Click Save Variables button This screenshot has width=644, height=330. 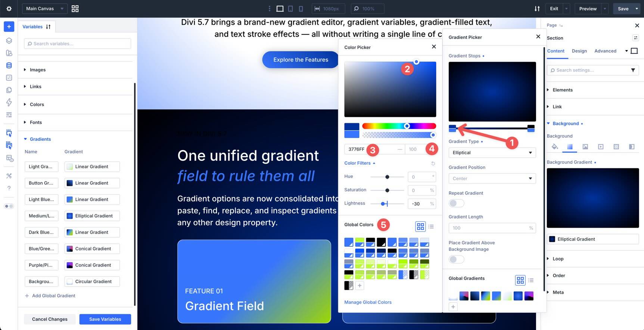click(105, 319)
